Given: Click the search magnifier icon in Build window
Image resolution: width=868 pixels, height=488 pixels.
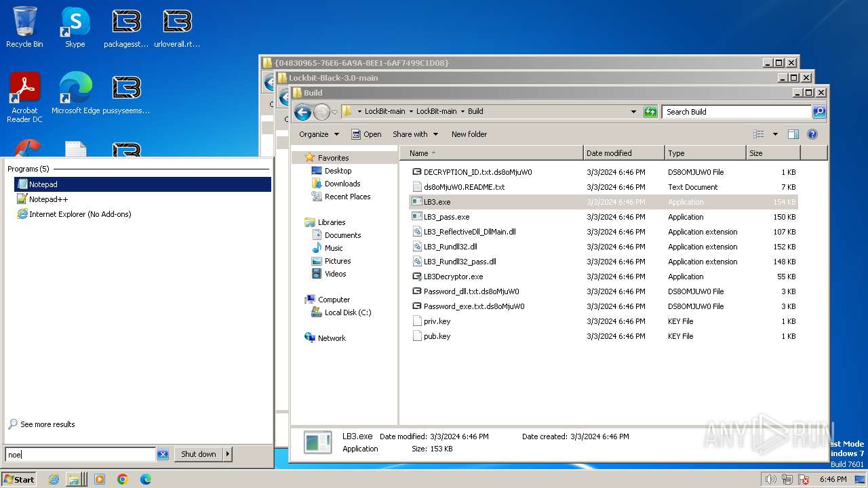Looking at the screenshot, I should click(819, 112).
